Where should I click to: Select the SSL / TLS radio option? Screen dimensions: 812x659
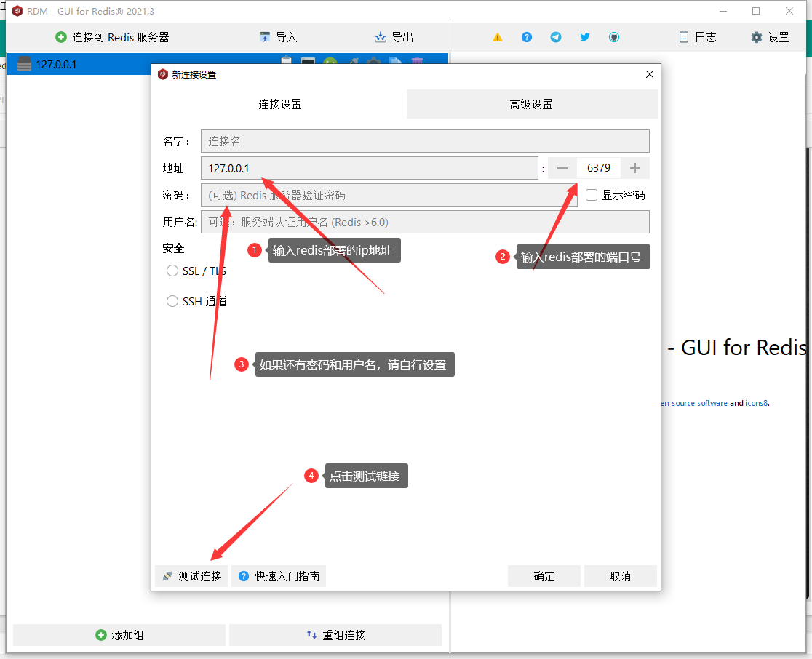172,271
